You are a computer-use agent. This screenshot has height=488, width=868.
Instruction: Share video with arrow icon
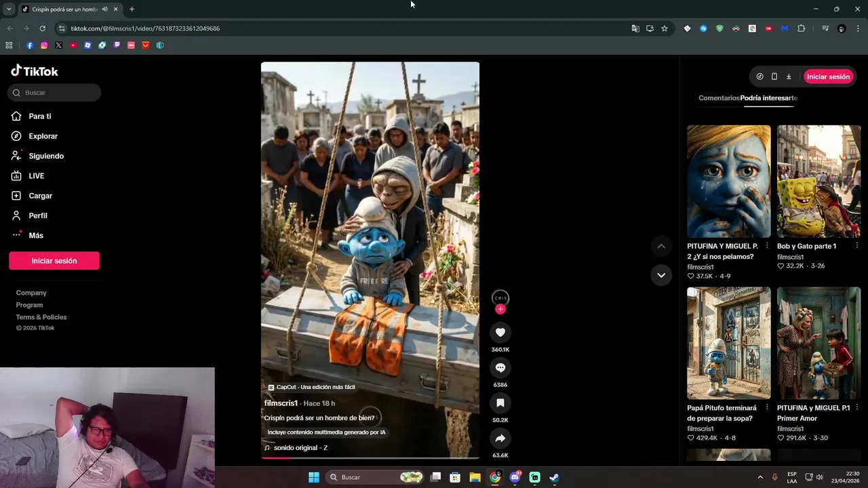pos(500,438)
